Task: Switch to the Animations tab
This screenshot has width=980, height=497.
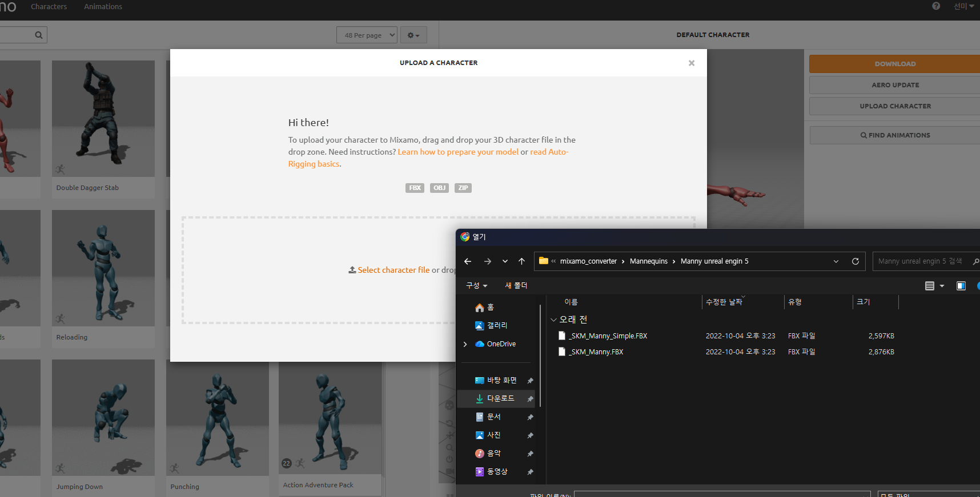Action: click(x=103, y=7)
